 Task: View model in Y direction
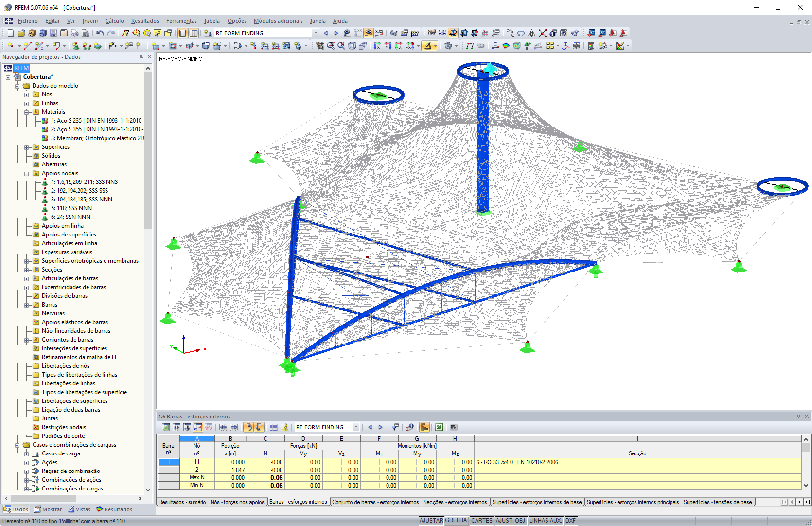[x=388, y=46]
